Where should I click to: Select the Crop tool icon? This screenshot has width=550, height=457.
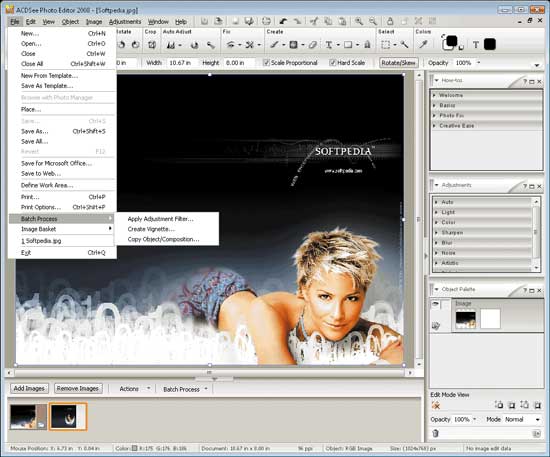click(x=152, y=45)
